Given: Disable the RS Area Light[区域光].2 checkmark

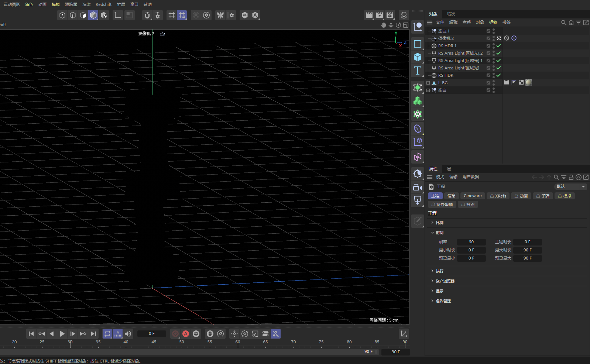Looking at the screenshot, I should pos(498,53).
